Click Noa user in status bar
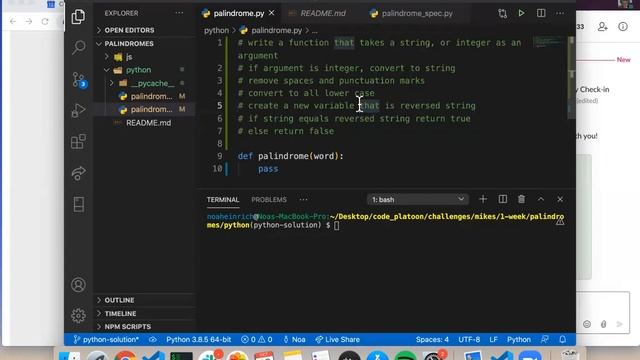 [x=294, y=339]
